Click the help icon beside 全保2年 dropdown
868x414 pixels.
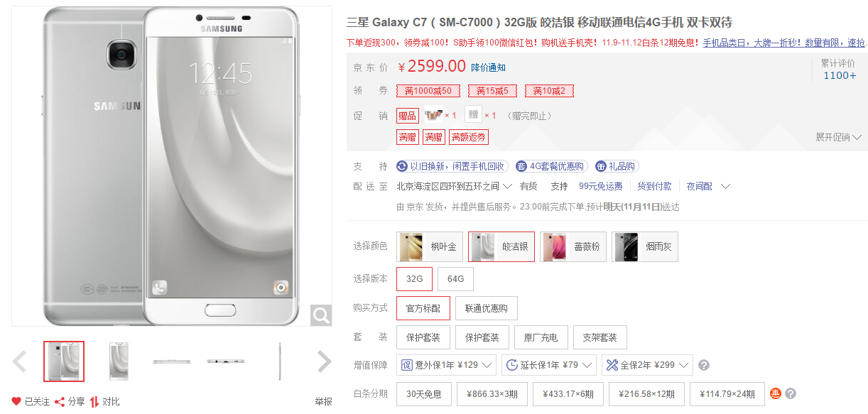(704, 365)
